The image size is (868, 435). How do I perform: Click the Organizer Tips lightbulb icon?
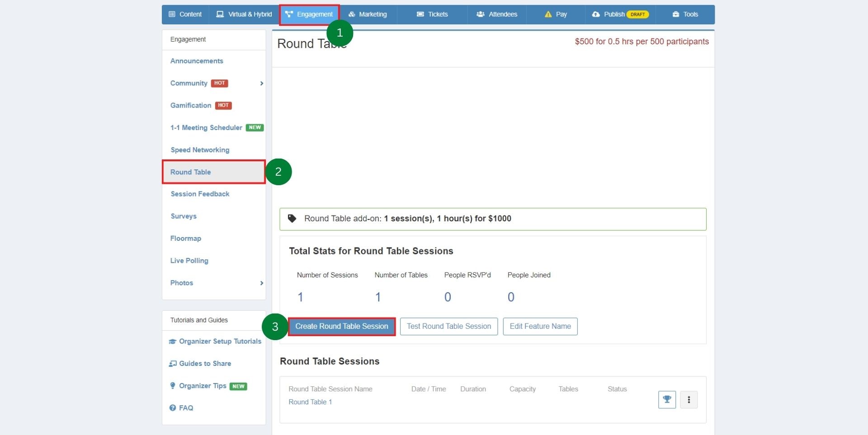pyautogui.click(x=173, y=386)
